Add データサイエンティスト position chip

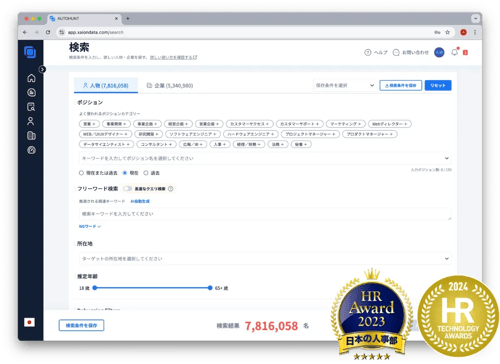pyautogui.click(x=106, y=144)
